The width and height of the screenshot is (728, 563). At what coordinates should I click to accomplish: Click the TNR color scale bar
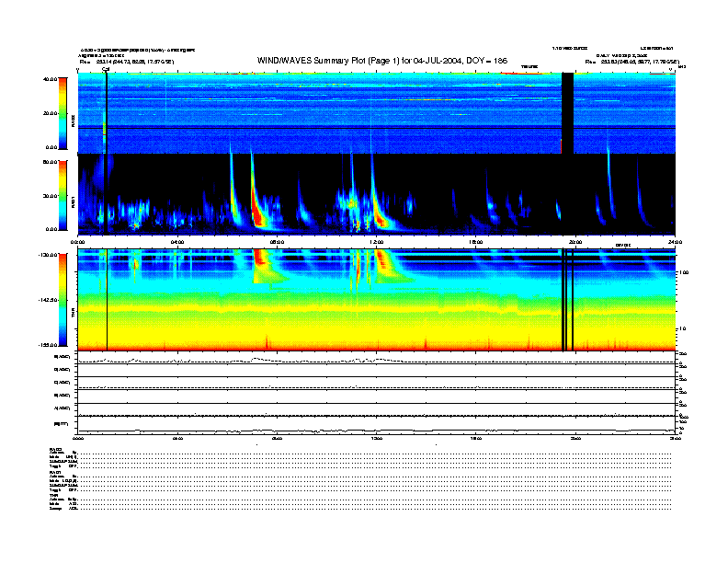click(x=63, y=299)
